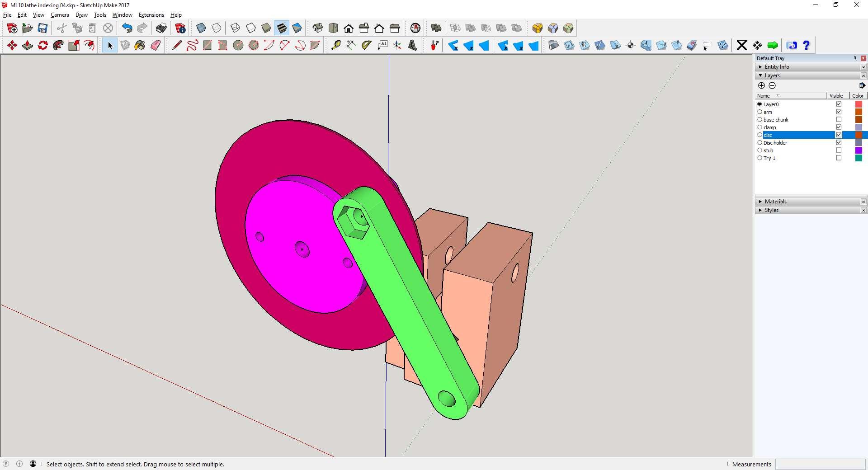This screenshot has width=868, height=470.
Task: Open a file with folder icon
Action: click(27, 28)
